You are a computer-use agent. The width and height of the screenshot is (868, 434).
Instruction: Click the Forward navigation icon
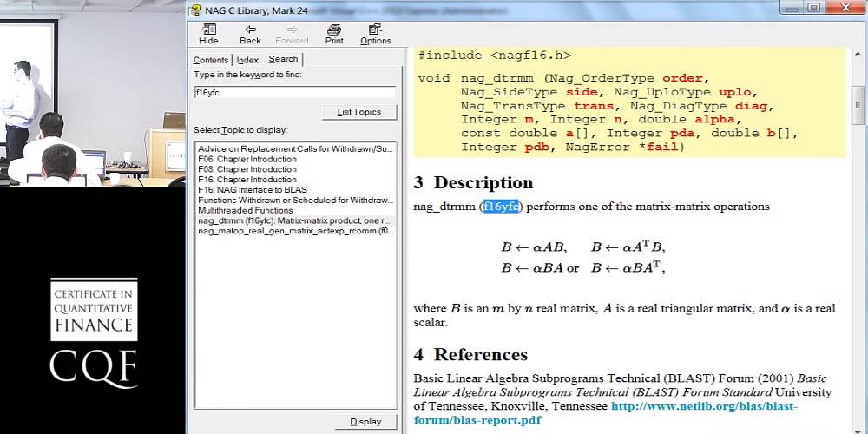pos(292,35)
